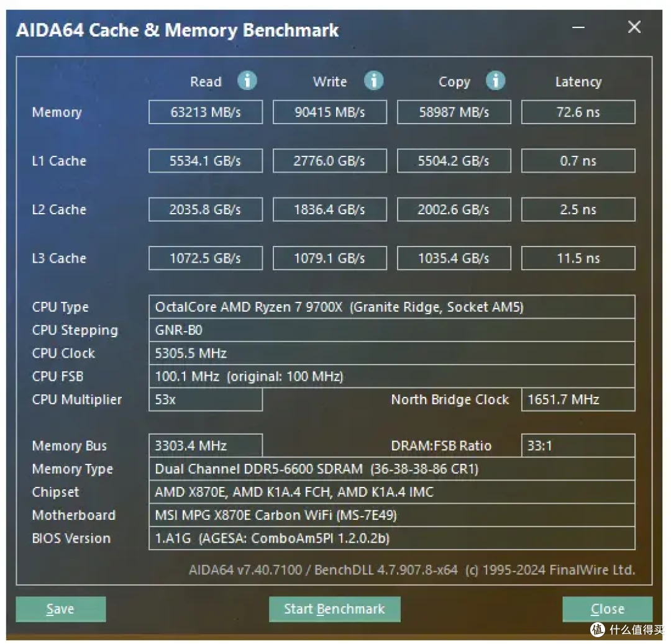The image size is (671, 644).
Task: Select L3 Cache Write 1079.1 GB/s
Action: [329, 258]
